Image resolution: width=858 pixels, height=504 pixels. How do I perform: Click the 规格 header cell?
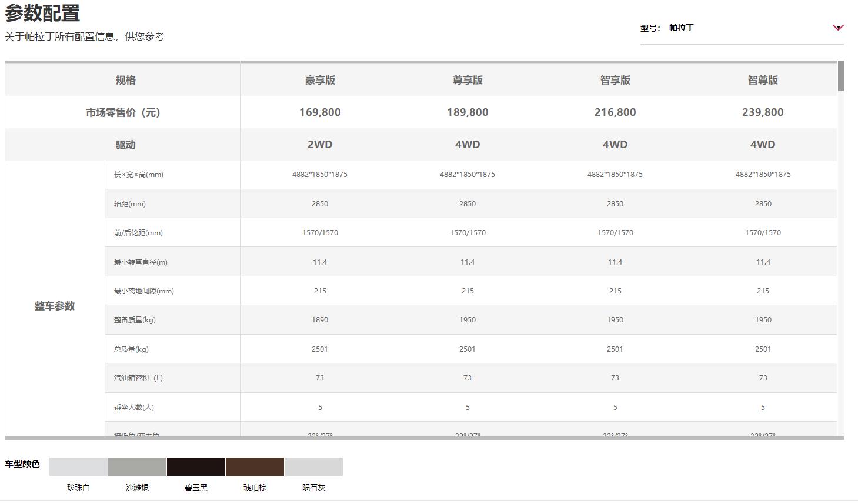point(125,80)
